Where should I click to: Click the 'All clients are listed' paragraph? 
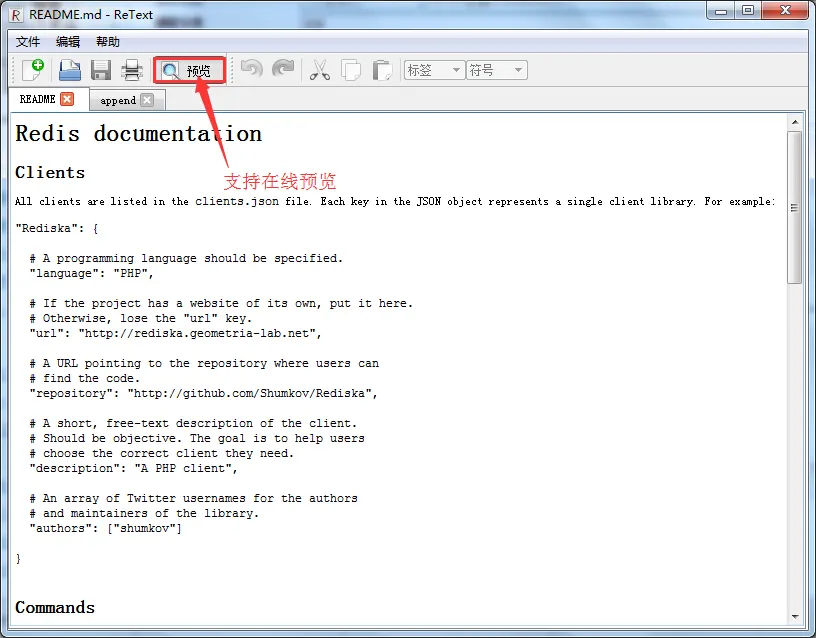[395, 201]
